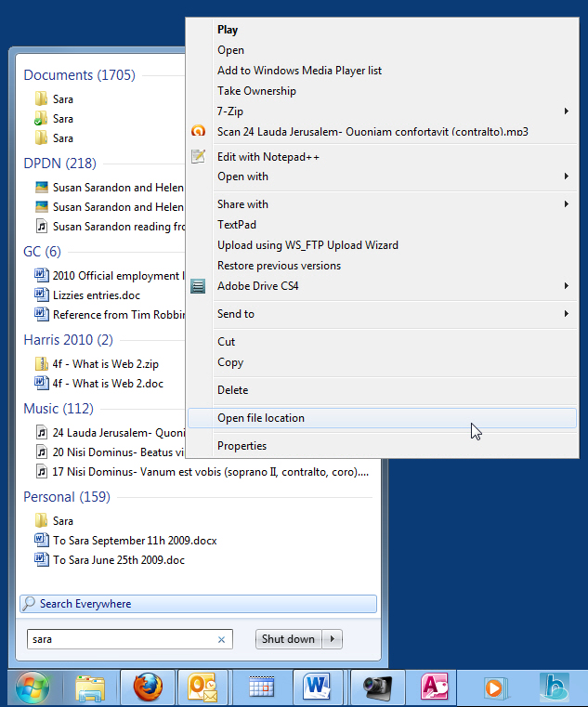Click music icon of 20 Nisi Dominus track
The width and height of the screenshot is (588, 707).
click(41, 452)
